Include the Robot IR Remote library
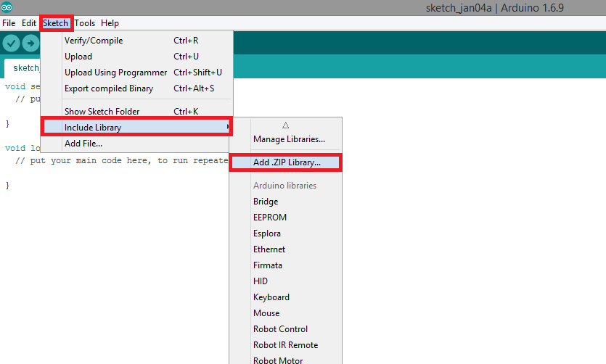Screen dimensions: 606x364 (x=286, y=345)
